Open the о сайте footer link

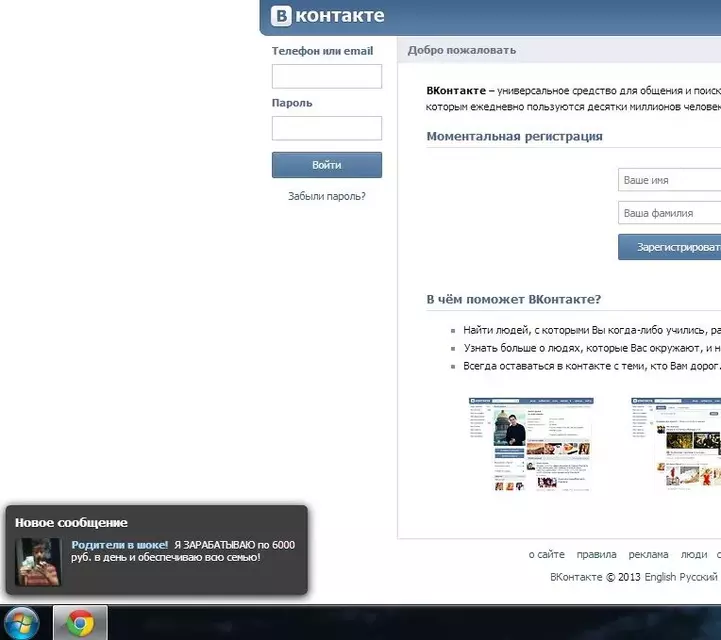[x=546, y=554]
